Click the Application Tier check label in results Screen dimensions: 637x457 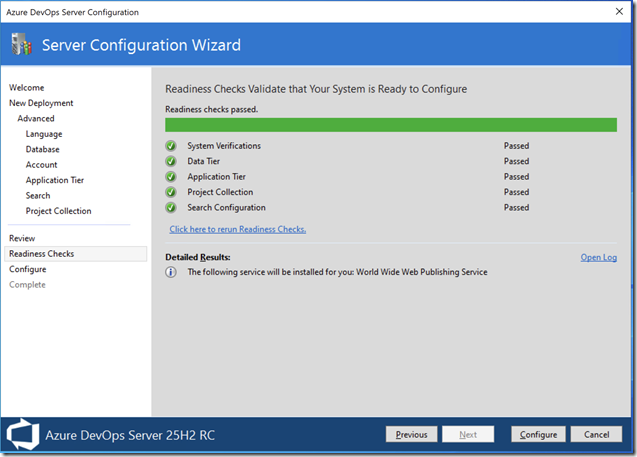pyautogui.click(x=217, y=177)
